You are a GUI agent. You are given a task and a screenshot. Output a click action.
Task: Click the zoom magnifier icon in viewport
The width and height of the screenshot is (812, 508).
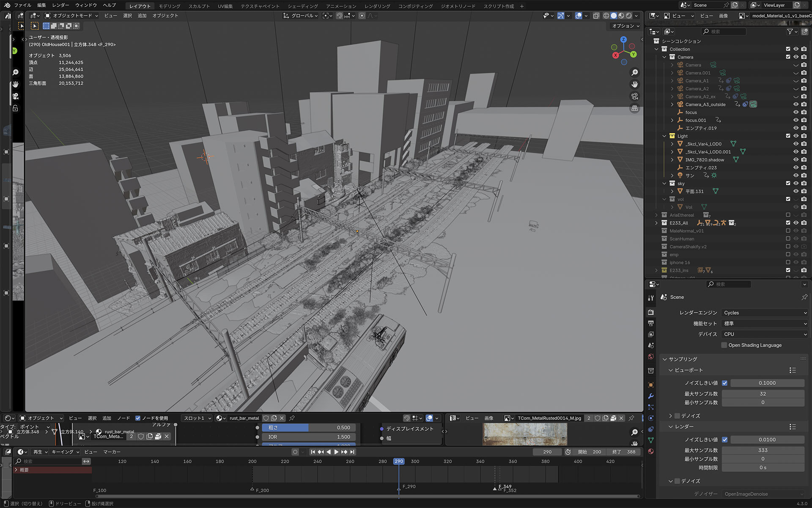click(x=634, y=73)
